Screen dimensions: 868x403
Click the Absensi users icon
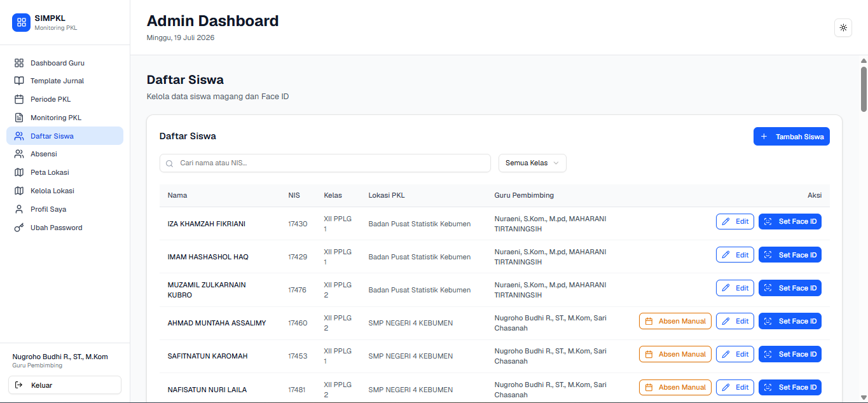[x=19, y=154]
